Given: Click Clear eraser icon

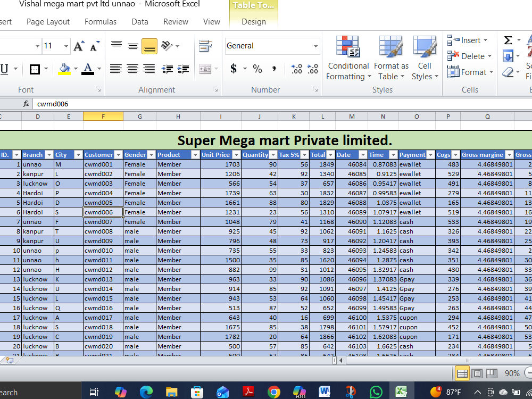Looking at the screenshot, I should [x=508, y=72].
